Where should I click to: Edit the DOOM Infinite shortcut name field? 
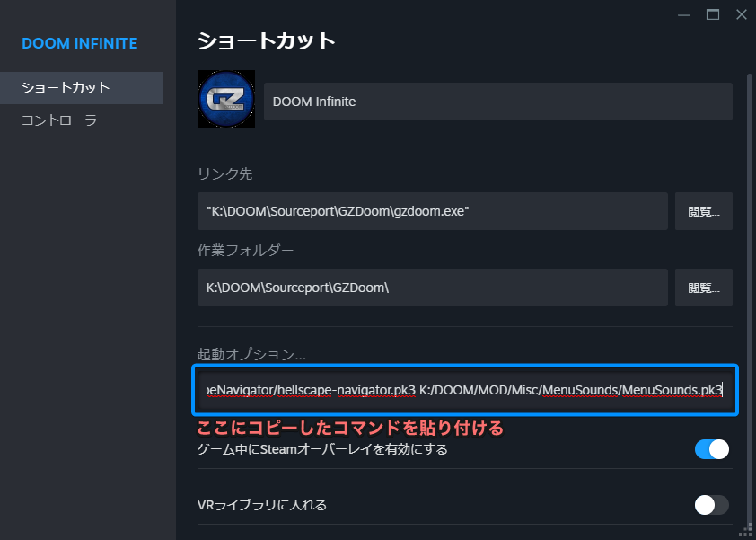pos(497,102)
